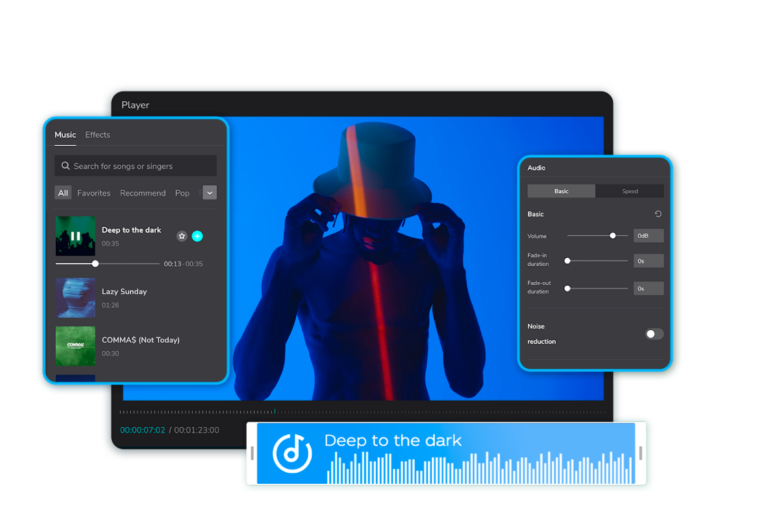Open the Speed tab in Audio panel

point(630,191)
